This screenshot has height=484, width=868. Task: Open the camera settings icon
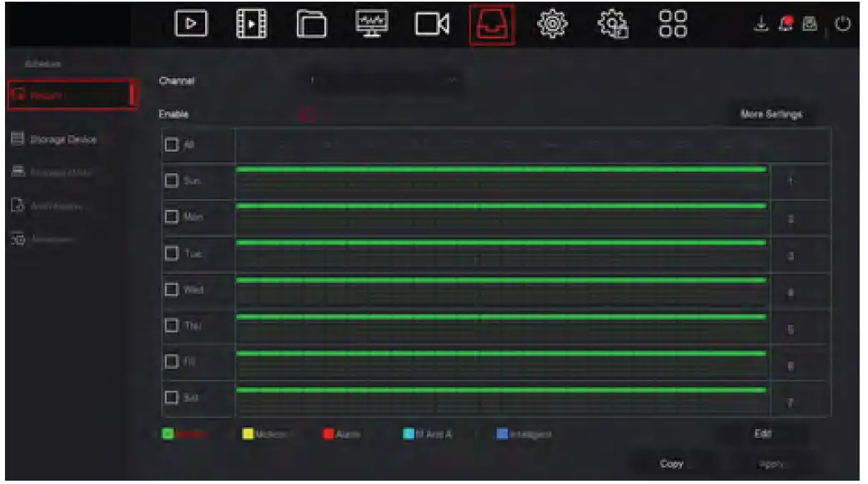point(432,24)
